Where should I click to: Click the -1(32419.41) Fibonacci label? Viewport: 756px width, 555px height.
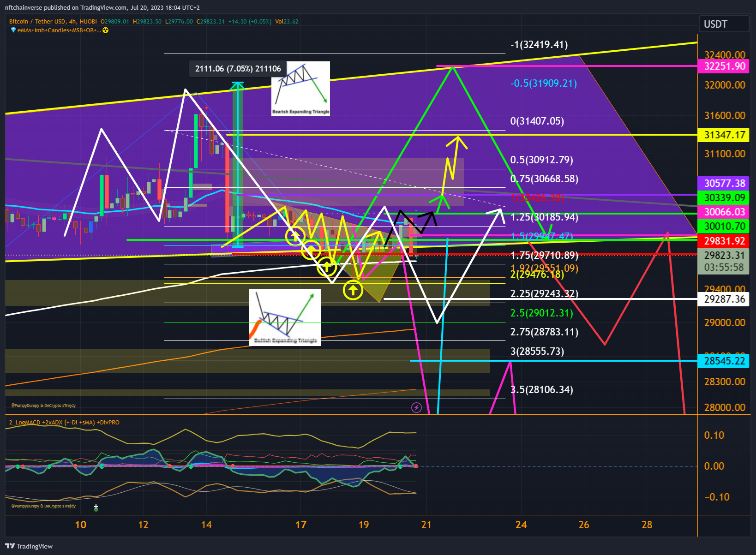click(x=539, y=45)
